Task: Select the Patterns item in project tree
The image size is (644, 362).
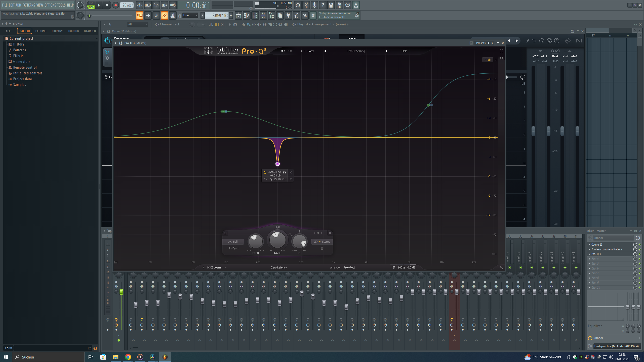Action: tap(19, 50)
